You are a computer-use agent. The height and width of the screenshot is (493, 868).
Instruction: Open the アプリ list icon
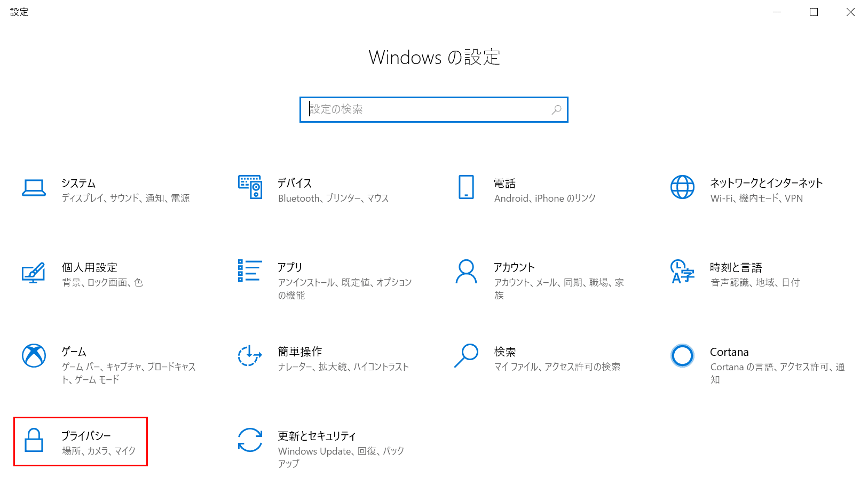(249, 271)
